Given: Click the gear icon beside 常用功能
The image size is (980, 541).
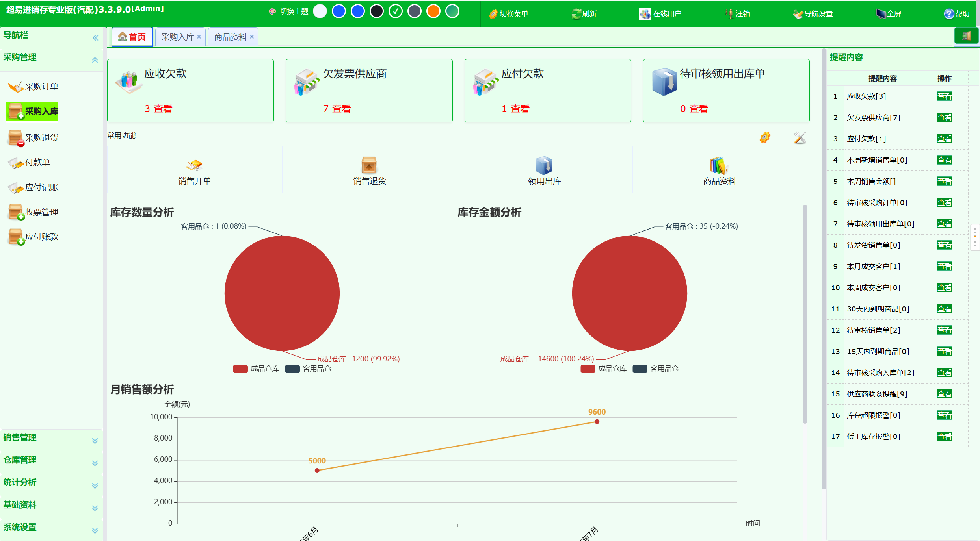Looking at the screenshot, I should point(765,137).
